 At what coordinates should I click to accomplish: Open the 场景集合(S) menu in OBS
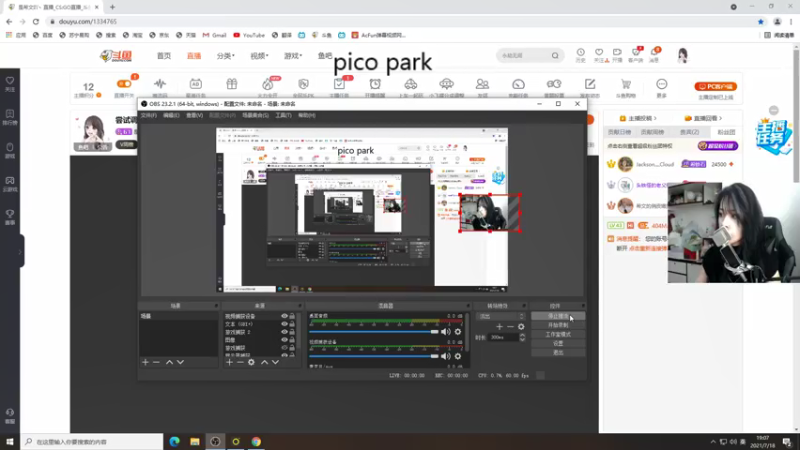(x=255, y=116)
